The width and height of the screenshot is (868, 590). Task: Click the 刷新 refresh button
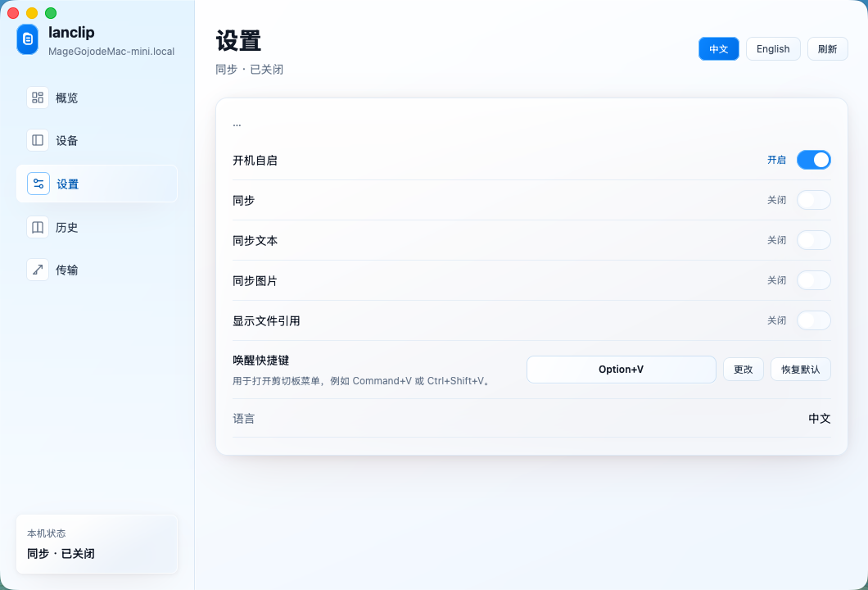828,48
